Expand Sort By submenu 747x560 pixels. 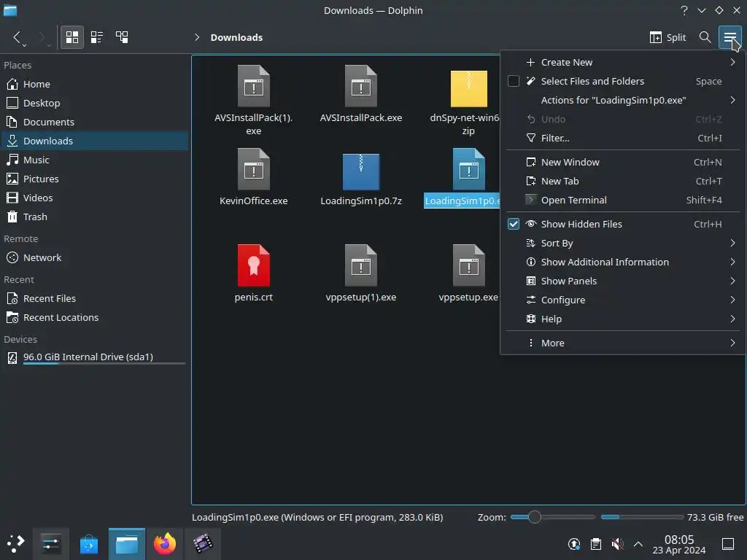pyautogui.click(x=623, y=244)
